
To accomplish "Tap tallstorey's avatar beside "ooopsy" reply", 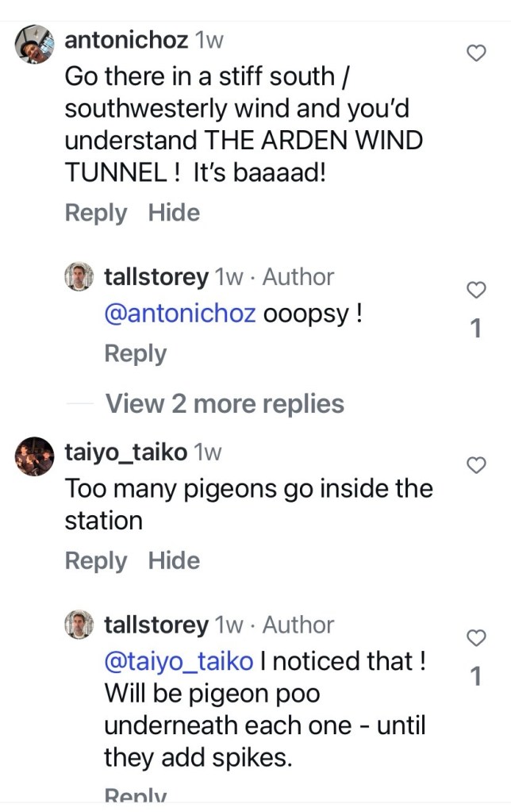I will coord(79,277).
